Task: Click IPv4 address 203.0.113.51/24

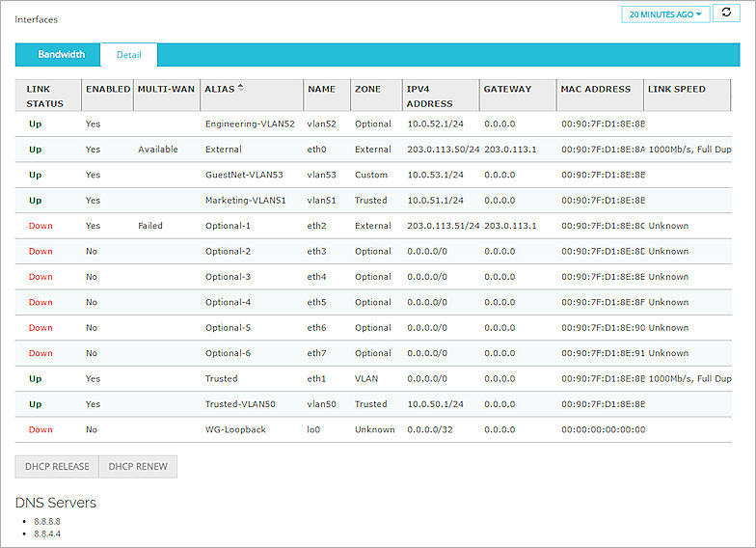Action: coord(444,226)
